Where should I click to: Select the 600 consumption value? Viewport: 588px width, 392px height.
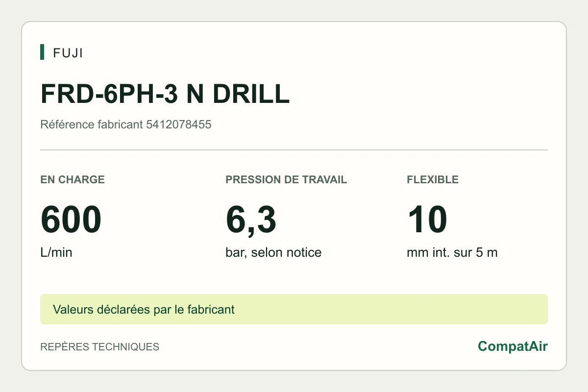tap(71, 220)
